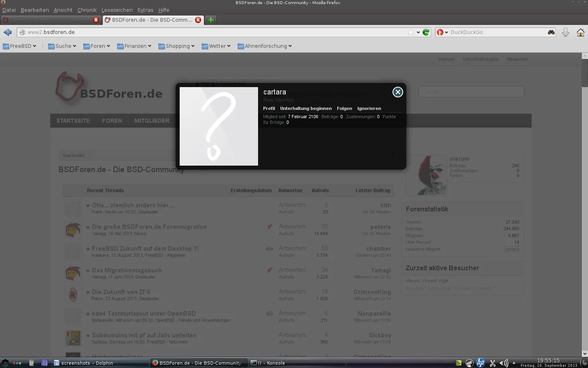The image size is (588, 368).
Task: Click the cartara username heading
Action: [x=274, y=92]
